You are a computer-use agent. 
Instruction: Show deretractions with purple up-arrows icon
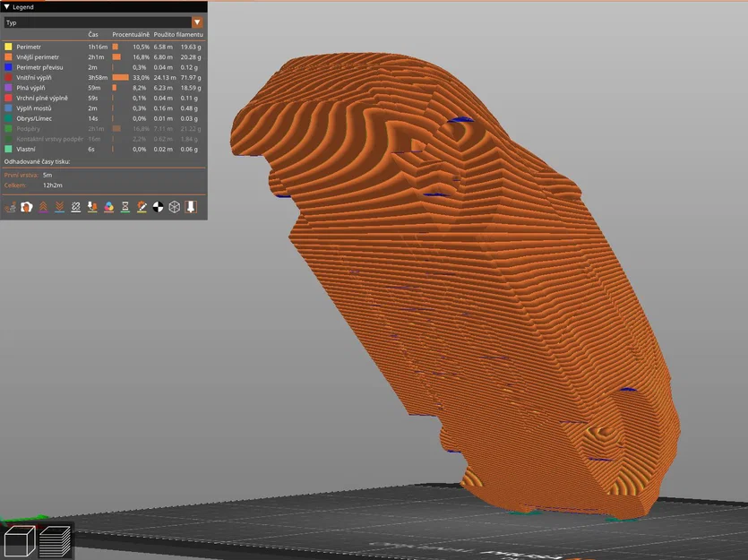(44, 206)
